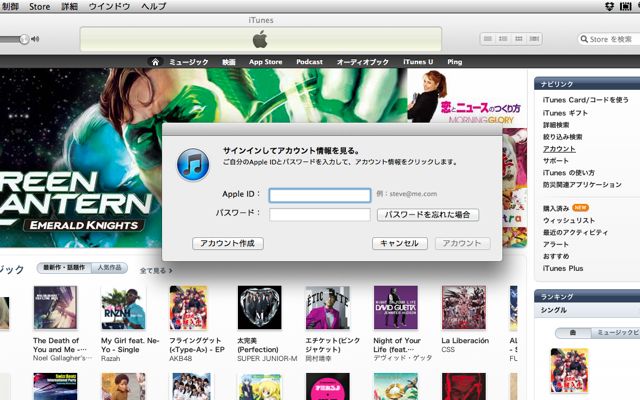640x400 pixels.
Task: Open the おすすめ link
Action: tap(556, 256)
